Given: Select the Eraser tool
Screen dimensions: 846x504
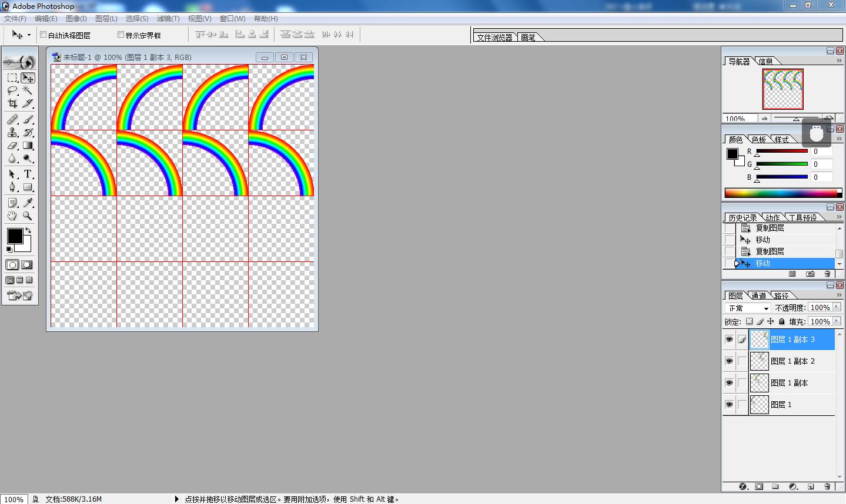Looking at the screenshot, I should coord(12,145).
